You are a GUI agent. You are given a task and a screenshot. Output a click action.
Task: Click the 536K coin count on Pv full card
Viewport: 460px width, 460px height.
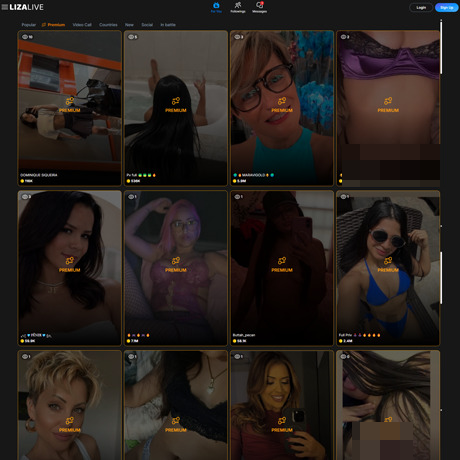coord(133,181)
